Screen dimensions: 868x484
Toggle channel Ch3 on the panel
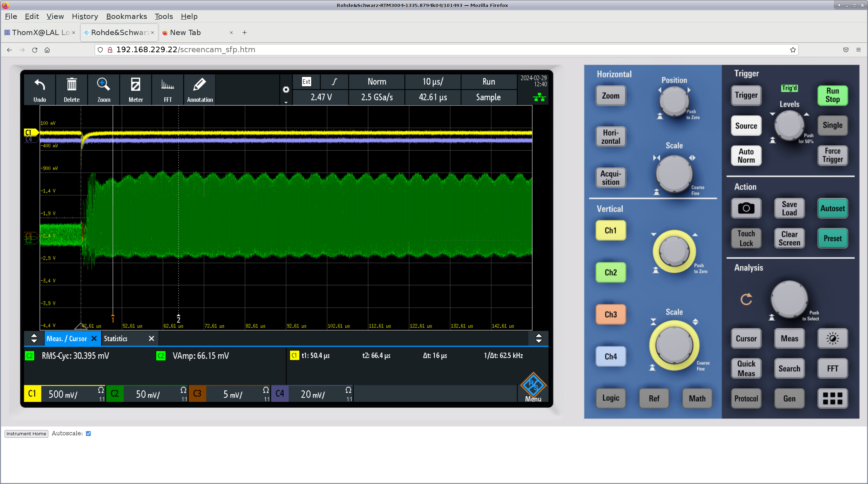point(610,314)
